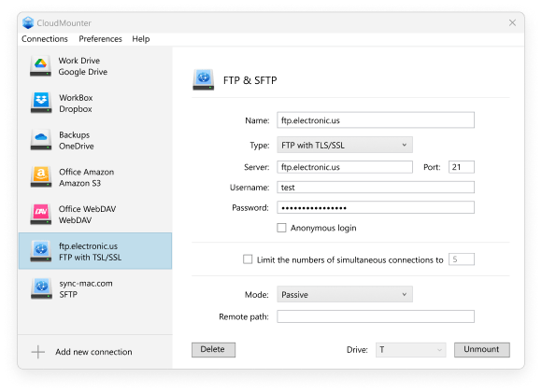Click the Port field showing 21
Screen dimensions: 542x392
(x=462, y=167)
